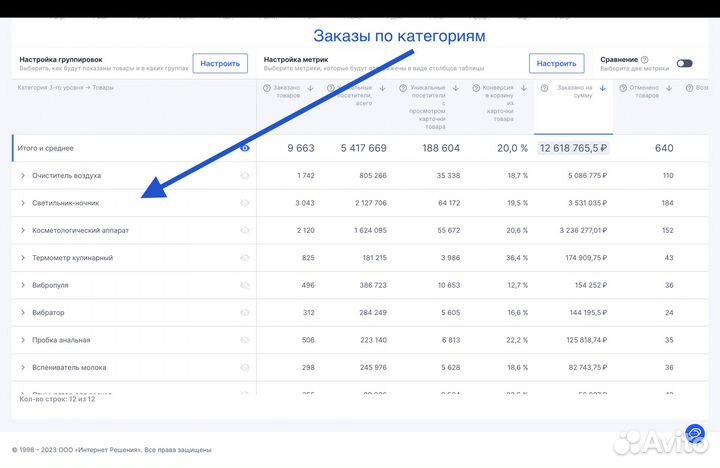Toggle the Сравнение switch
The image size is (720, 468).
click(x=684, y=63)
